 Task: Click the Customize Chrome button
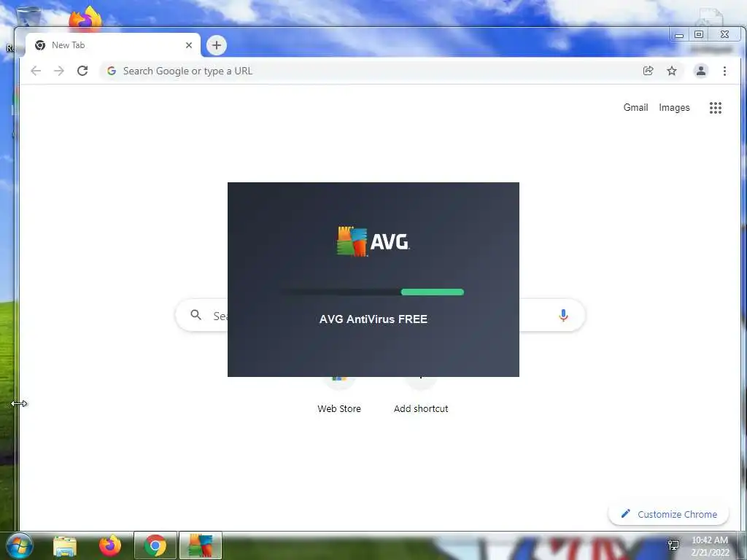[668, 514]
